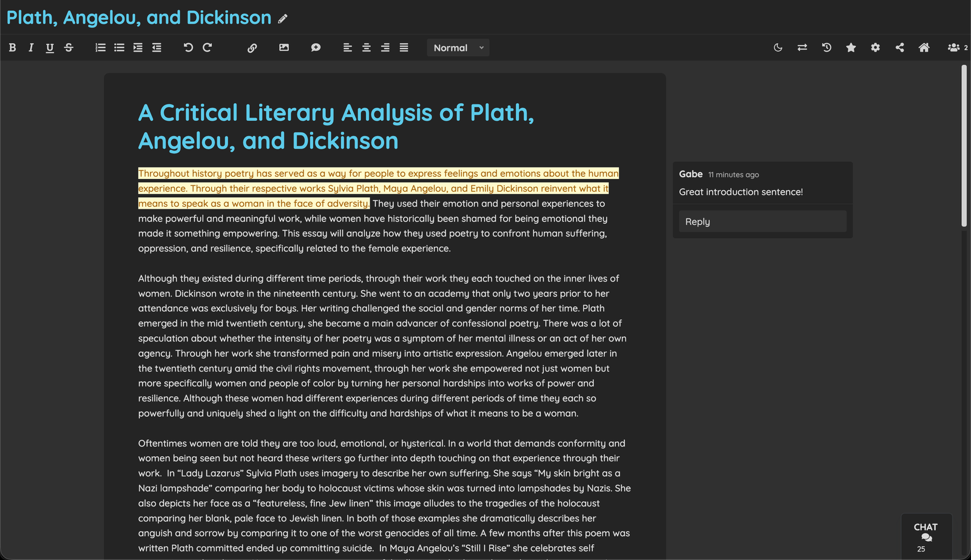Apply strikethrough formatting
This screenshot has height=560, width=971.
click(x=69, y=47)
